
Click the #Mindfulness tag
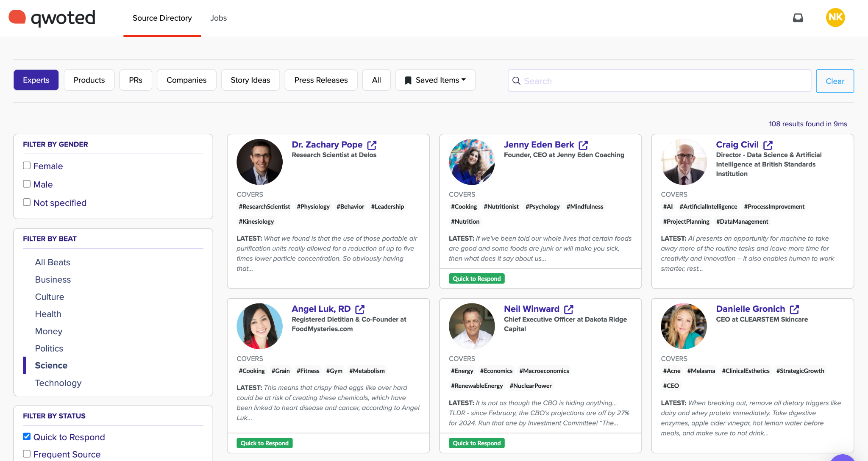[x=585, y=207]
